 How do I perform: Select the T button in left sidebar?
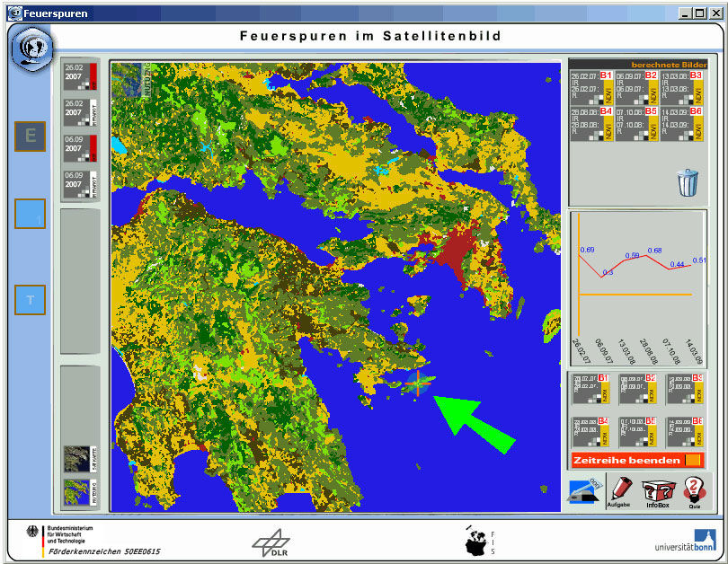click(x=30, y=300)
